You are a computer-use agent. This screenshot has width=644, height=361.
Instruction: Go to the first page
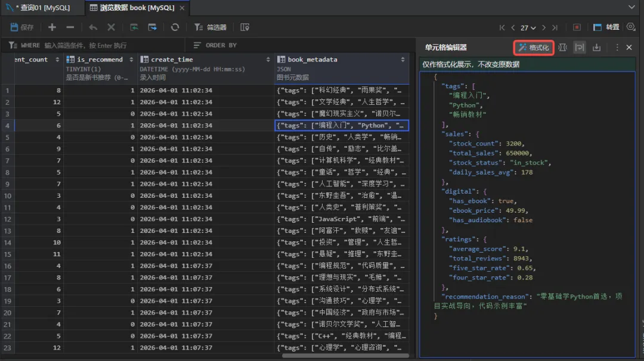[502, 27]
